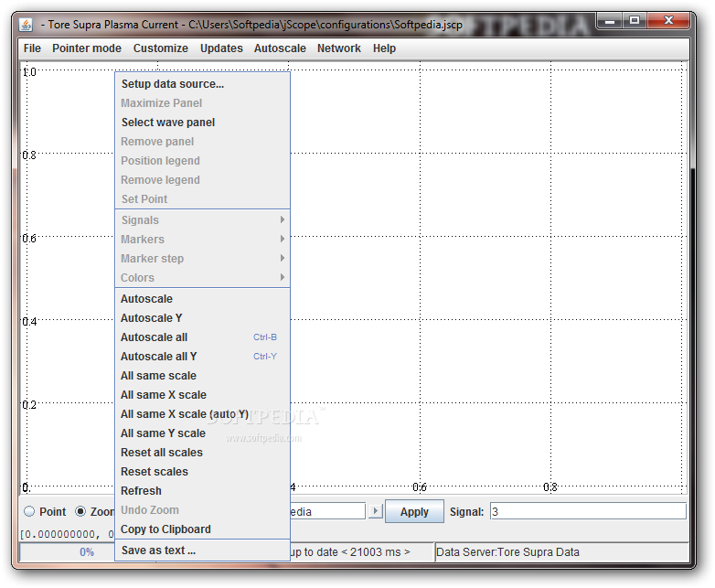Choose Select wave panel

tap(202, 123)
